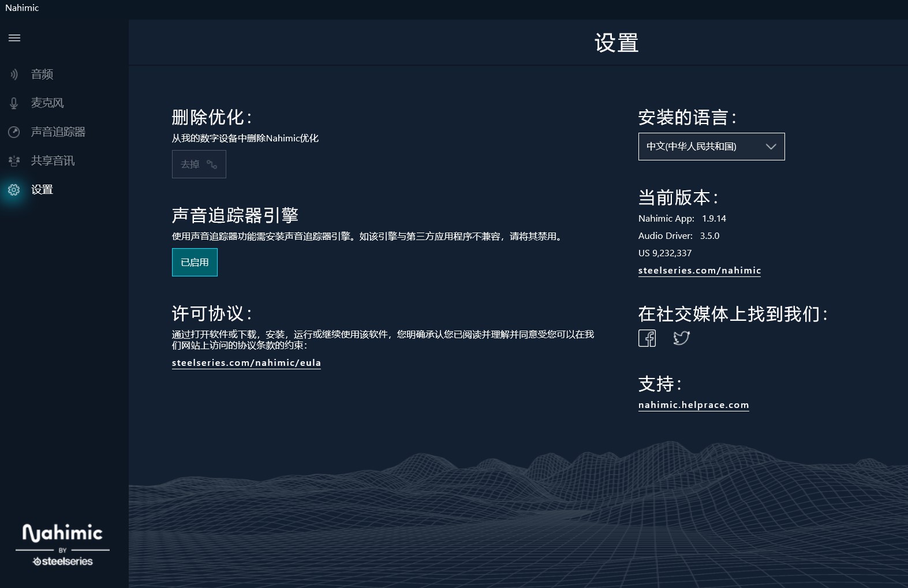Select the 设置 menu item

tap(42, 190)
